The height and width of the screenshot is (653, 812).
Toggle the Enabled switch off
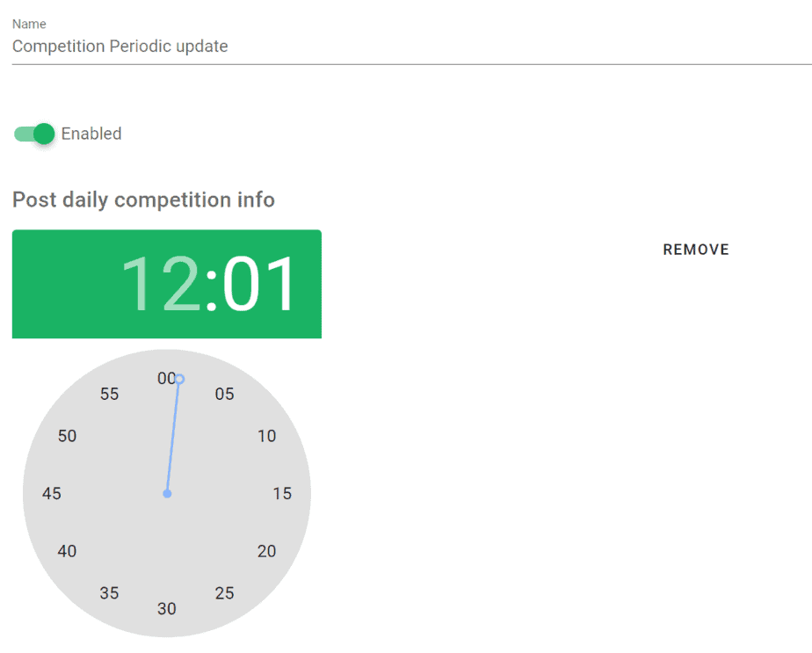click(34, 134)
